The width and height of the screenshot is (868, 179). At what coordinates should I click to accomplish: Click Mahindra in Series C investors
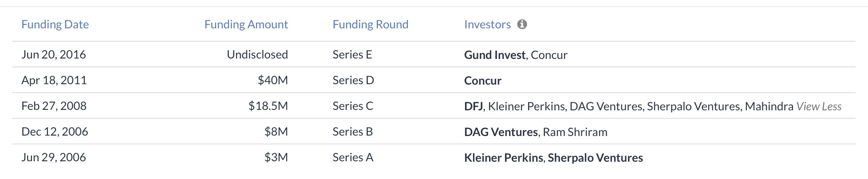769,106
